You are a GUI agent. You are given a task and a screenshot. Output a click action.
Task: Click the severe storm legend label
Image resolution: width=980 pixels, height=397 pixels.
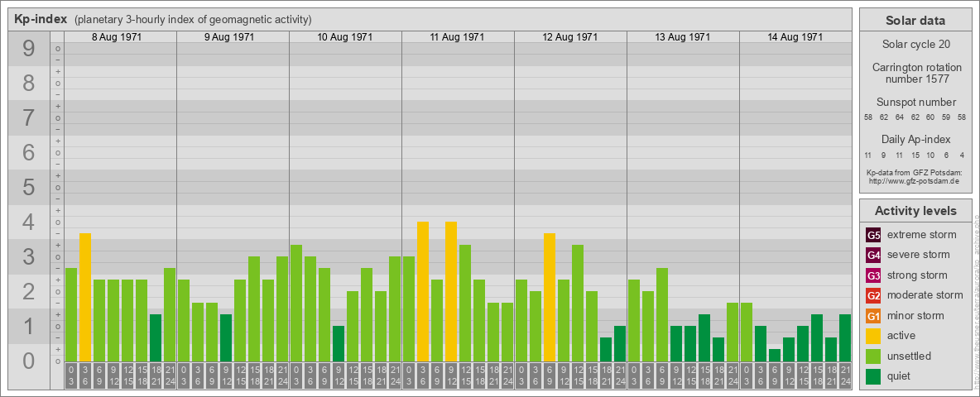pos(919,255)
